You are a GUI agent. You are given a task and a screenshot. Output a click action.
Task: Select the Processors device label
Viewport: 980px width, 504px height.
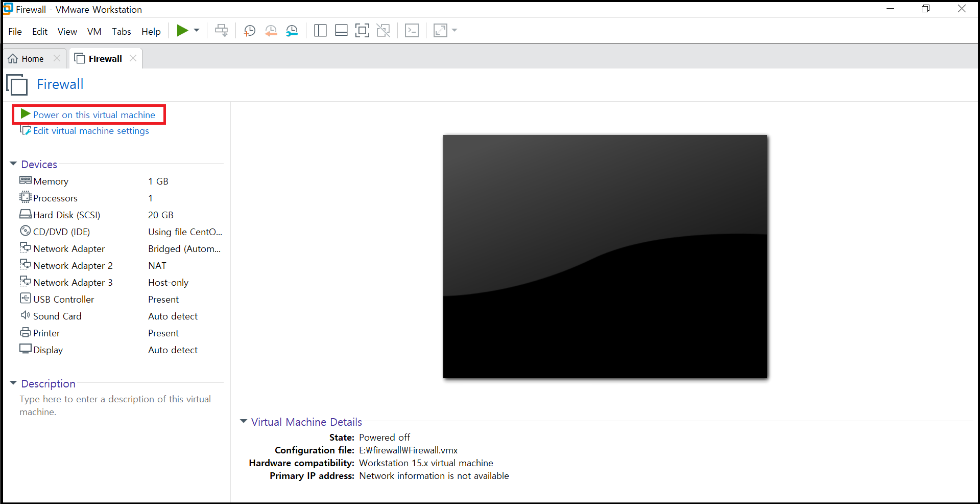[55, 198]
